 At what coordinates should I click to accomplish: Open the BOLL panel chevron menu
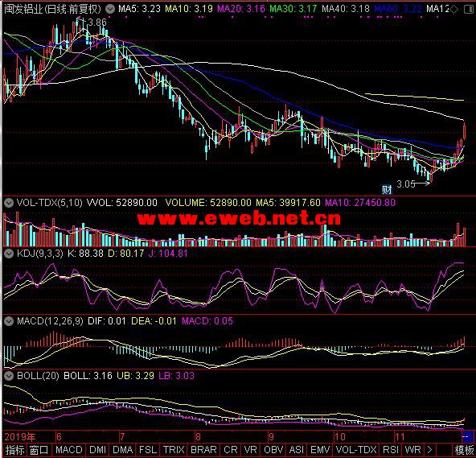point(9,376)
